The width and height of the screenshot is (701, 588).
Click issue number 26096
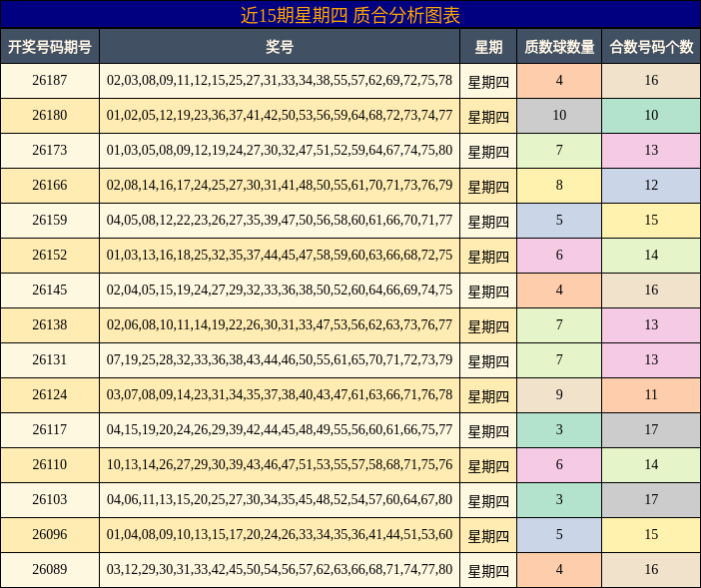[50, 534]
